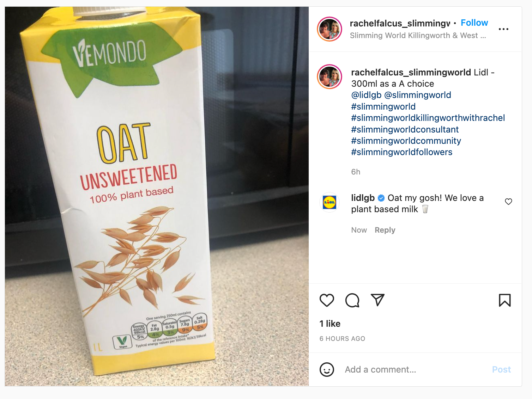Image resolution: width=532 pixels, height=399 pixels.
Task: Save the post with the bookmark icon
Action: click(505, 300)
